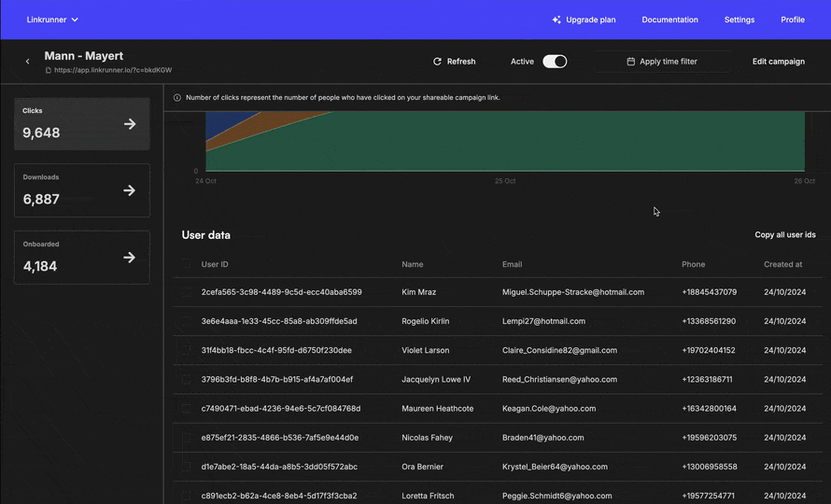Go to Settings in the top navigation
831x504 pixels.
click(739, 20)
